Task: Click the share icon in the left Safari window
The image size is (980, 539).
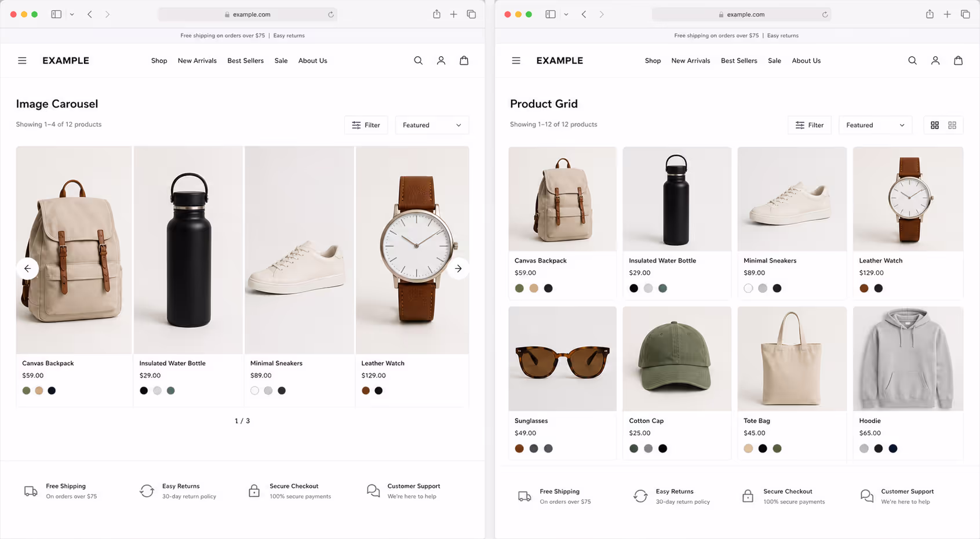Action: pos(436,14)
